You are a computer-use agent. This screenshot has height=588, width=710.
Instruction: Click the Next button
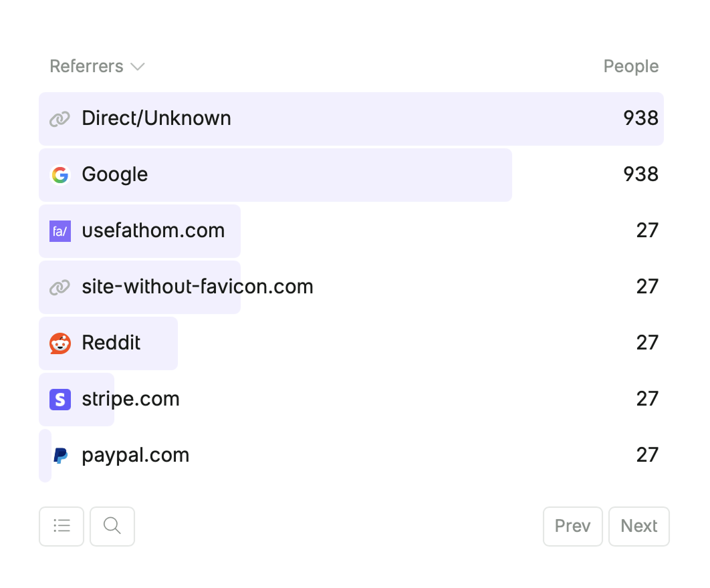click(638, 526)
